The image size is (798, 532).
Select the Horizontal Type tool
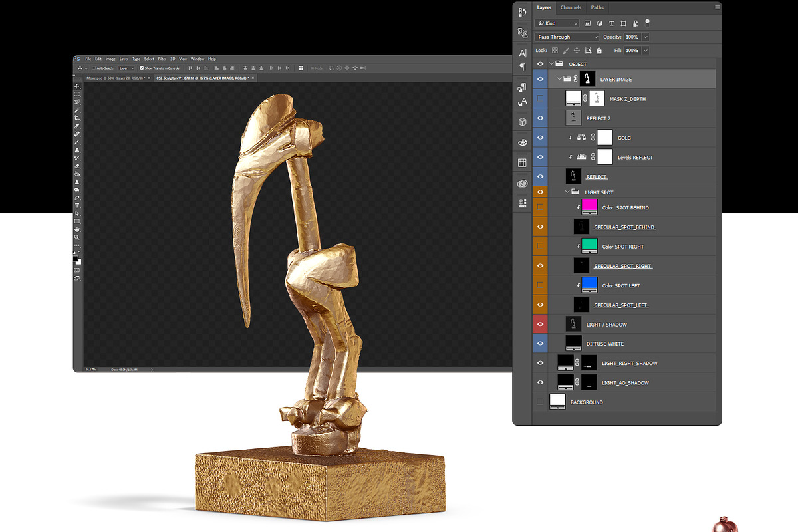(x=77, y=205)
